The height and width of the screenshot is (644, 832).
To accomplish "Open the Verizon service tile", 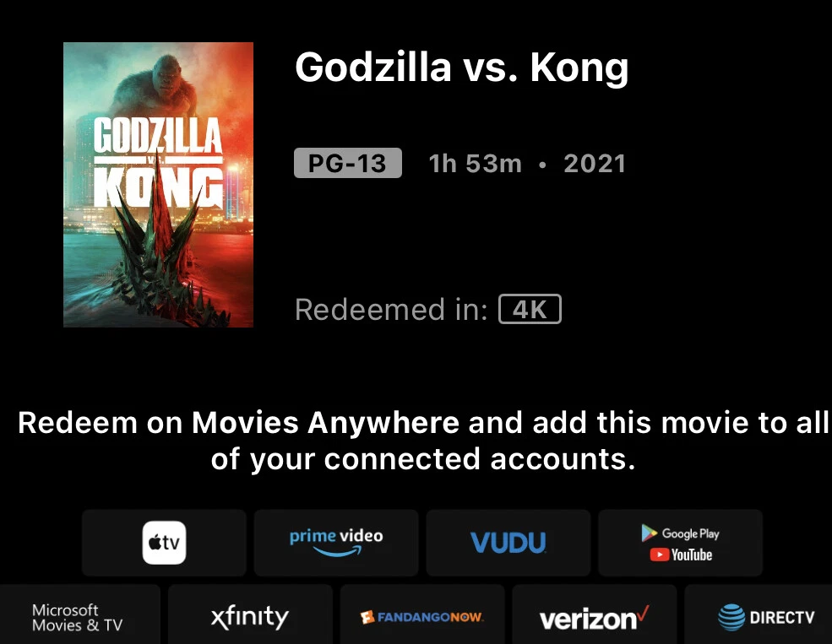I will click(x=594, y=618).
